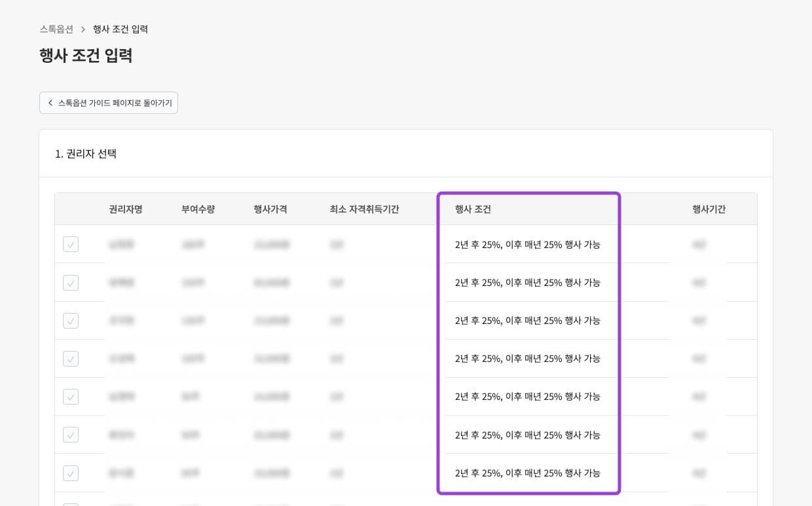
Task: Click the 1. 권리자 선택 section heading
Action: coord(86,154)
